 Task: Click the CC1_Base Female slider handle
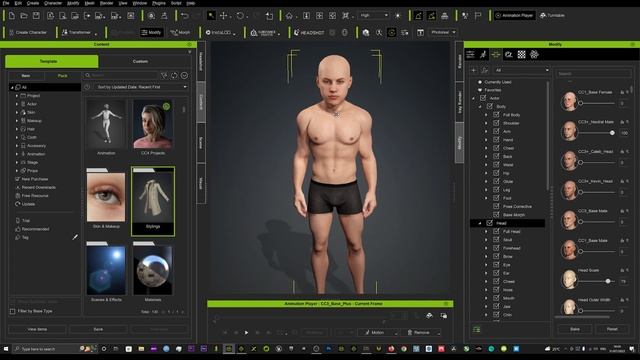[580, 103]
